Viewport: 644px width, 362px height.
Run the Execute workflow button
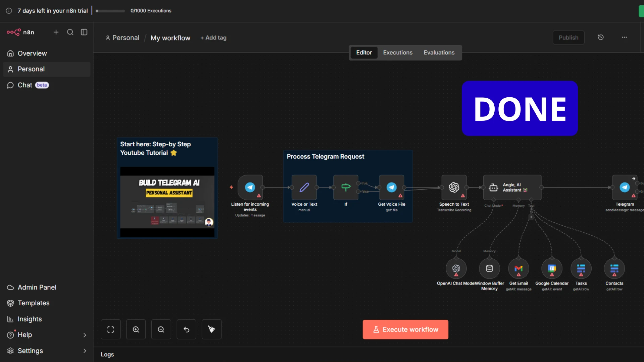[x=405, y=329]
